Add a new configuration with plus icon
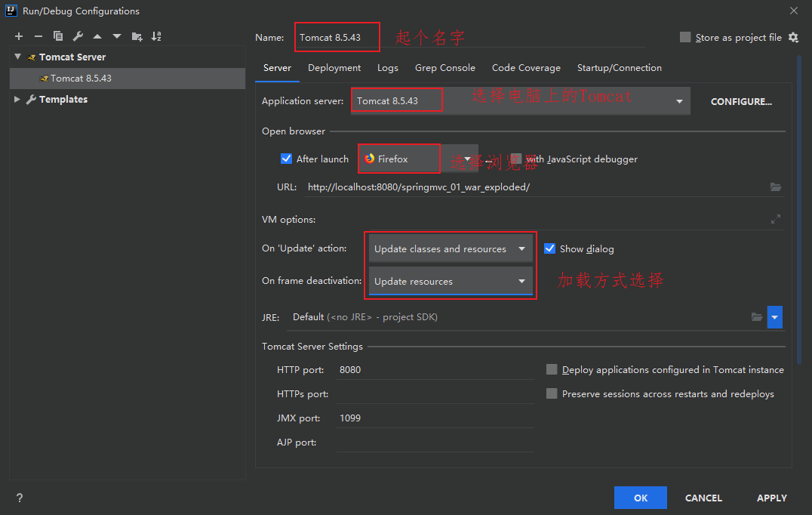This screenshot has width=812, height=515. [19, 36]
